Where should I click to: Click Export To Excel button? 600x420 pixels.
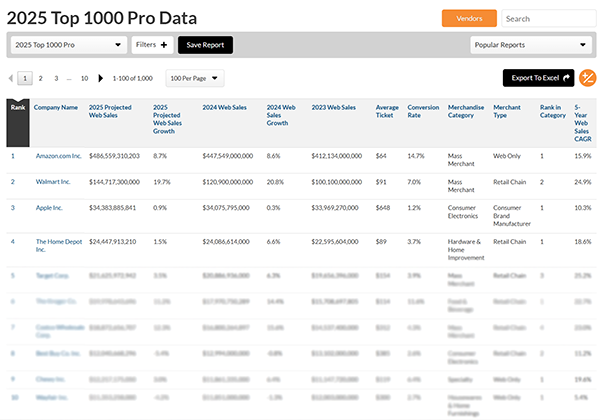[538, 78]
